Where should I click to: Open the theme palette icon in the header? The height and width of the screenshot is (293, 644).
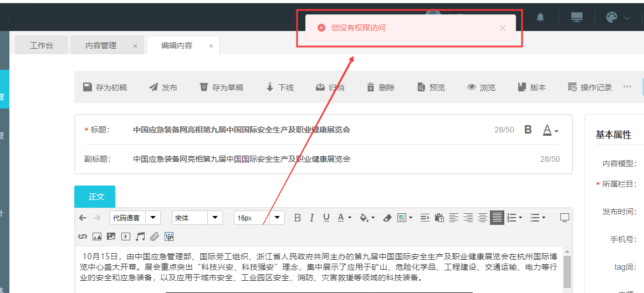(612, 17)
